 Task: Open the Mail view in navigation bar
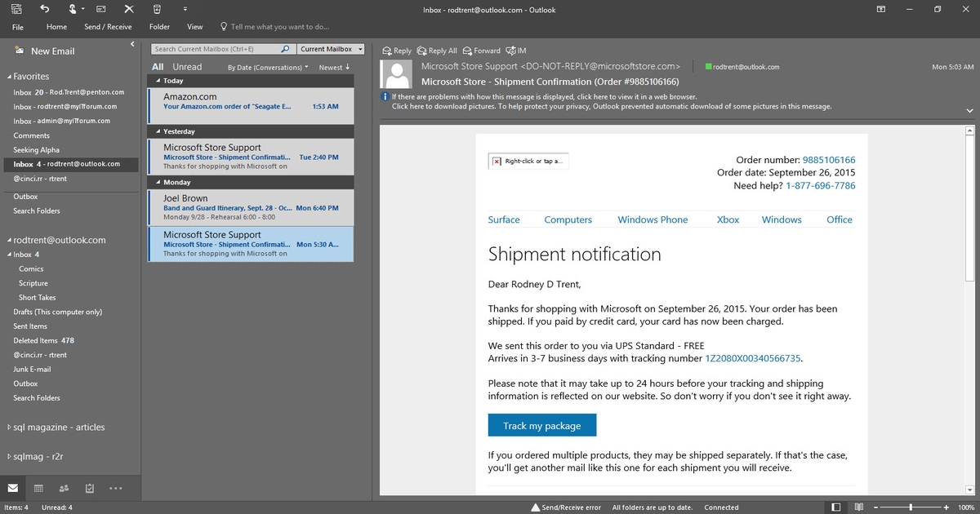(12, 487)
